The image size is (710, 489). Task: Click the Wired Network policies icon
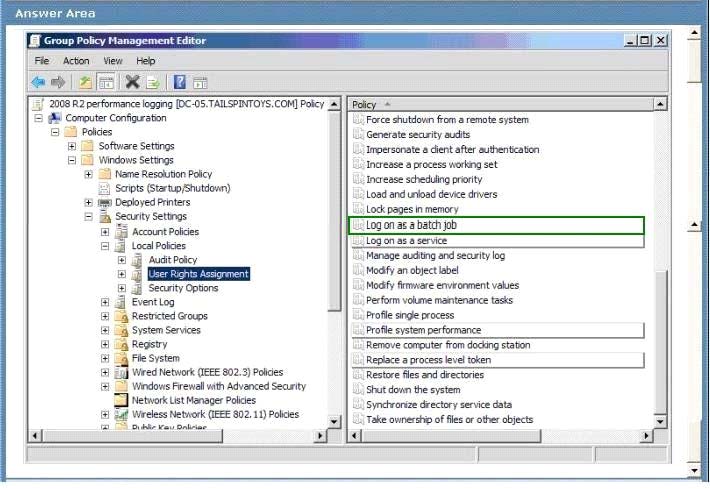pyautogui.click(x=121, y=372)
